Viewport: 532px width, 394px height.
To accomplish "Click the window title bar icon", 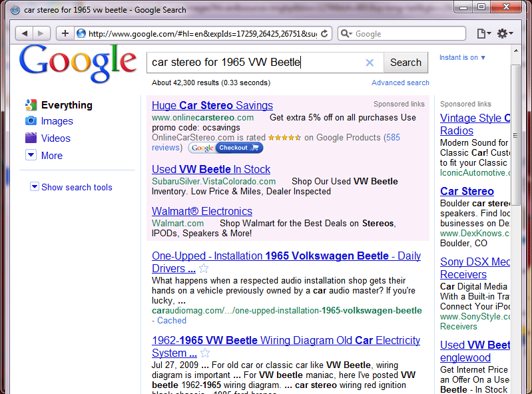I will (15, 10).
